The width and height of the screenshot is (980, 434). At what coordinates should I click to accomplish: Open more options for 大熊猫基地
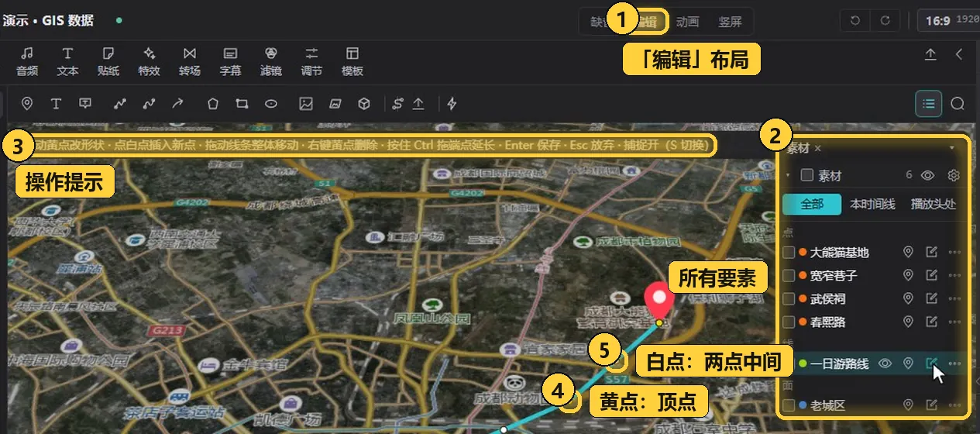tap(954, 252)
